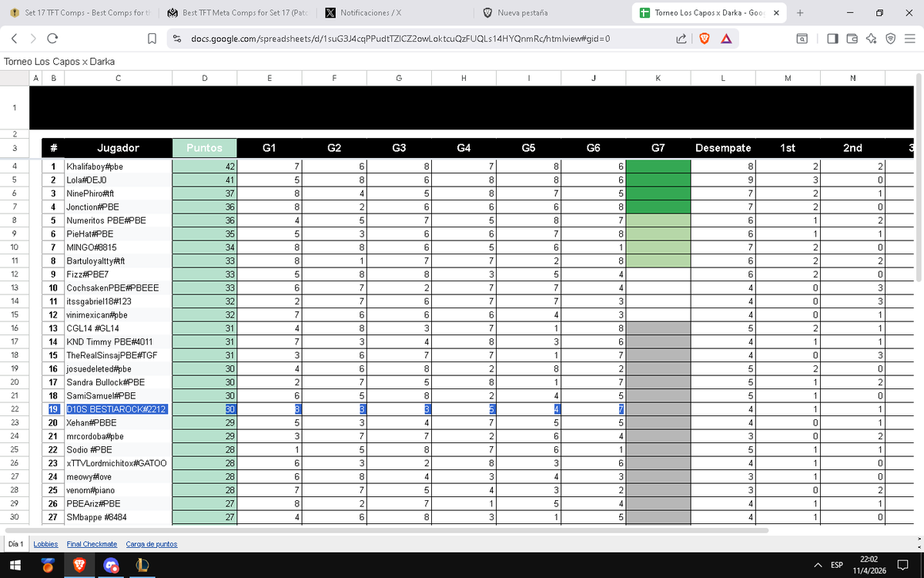The image size is (924, 578).
Task: Open the Lobbies sheet link
Action: point(46,544)
